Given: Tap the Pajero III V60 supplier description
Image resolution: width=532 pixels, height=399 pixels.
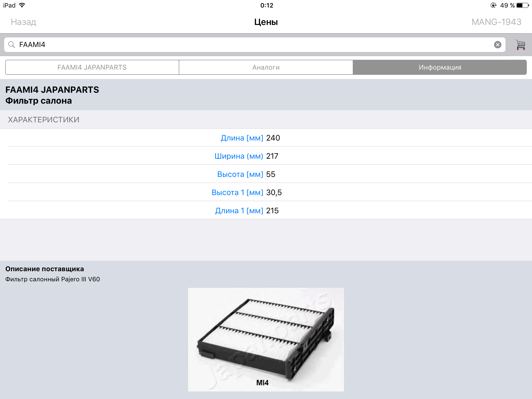Looking at the screenshot, I should click(x=52, y=279).
